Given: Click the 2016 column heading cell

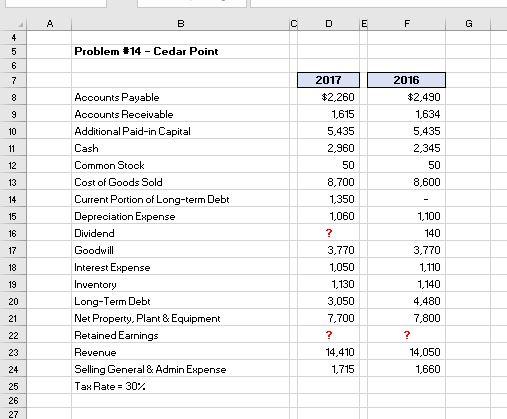Looking at the screenshot, I should [406, 80].
